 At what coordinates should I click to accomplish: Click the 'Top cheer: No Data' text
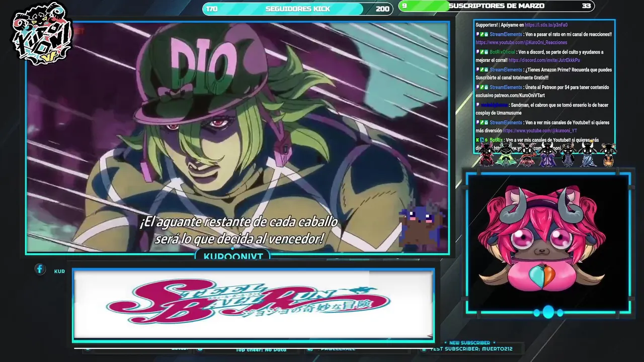point(261,349)
